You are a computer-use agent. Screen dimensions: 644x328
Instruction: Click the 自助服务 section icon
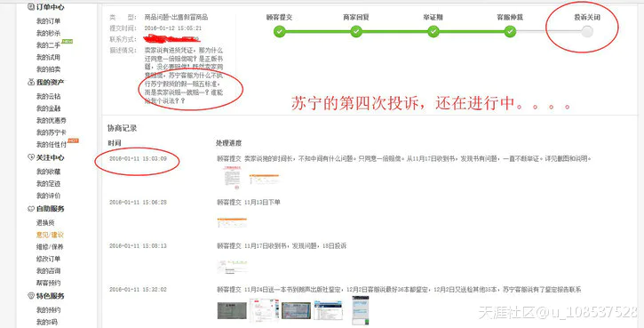tap(31, 209)
